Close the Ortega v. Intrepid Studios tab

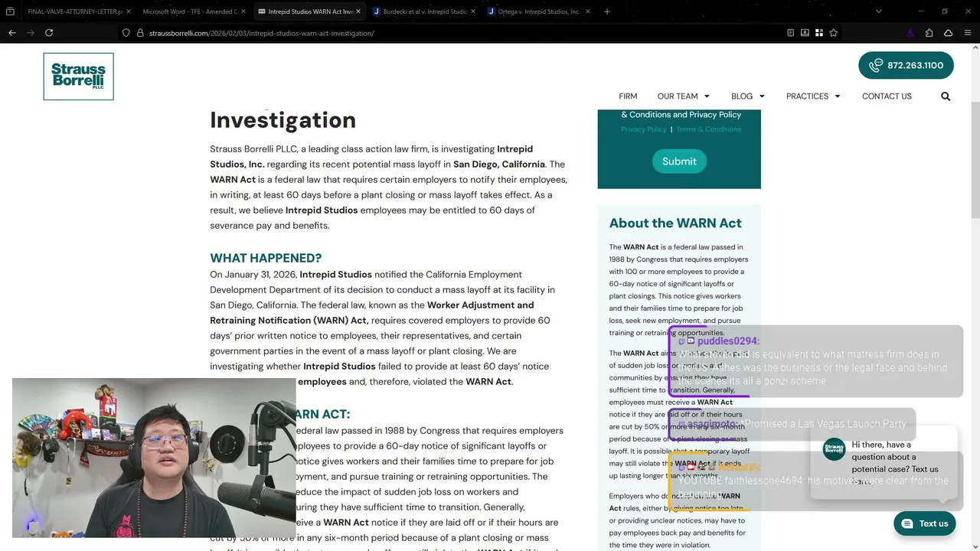(x=588, y=11)
